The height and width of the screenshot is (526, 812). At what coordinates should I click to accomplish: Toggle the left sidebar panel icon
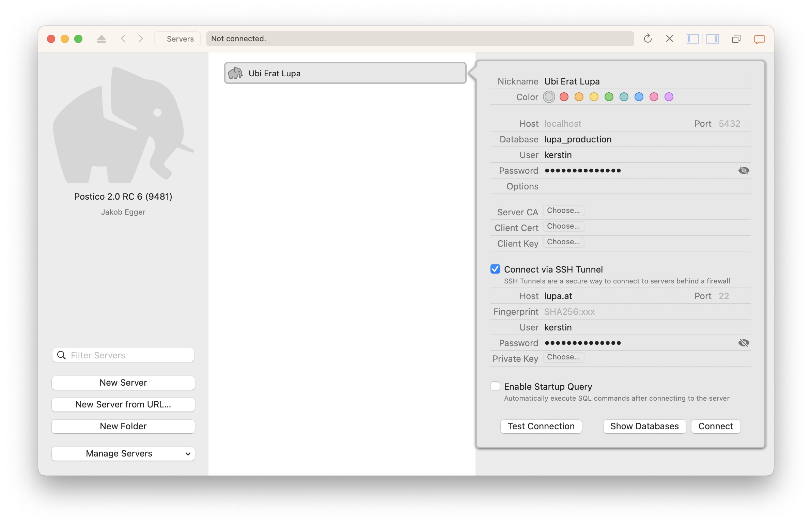tap(692, 39)
